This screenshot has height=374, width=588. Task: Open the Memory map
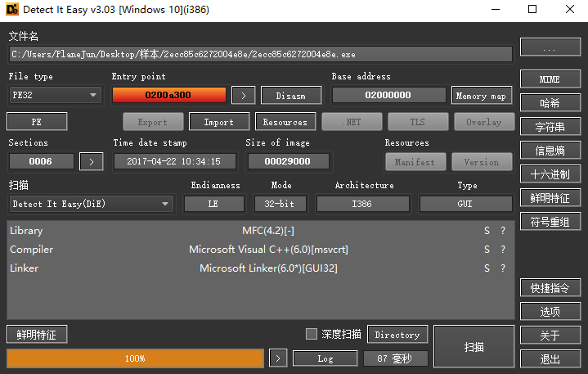[481, 96]
